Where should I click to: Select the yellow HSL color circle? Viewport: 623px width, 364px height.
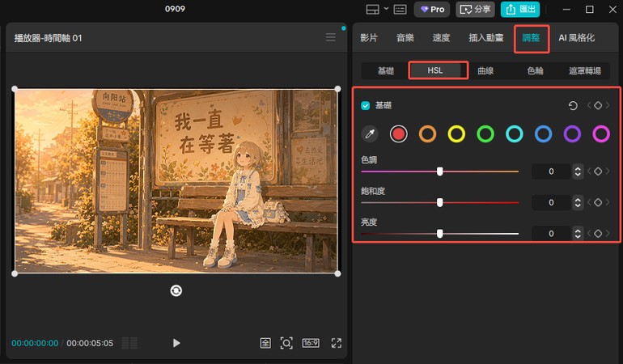point(456,134)
